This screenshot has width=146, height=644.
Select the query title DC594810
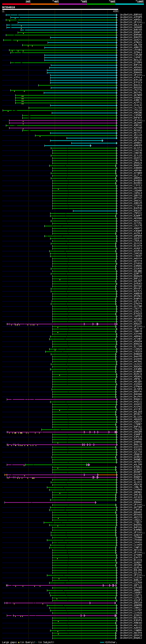point(8,8)
